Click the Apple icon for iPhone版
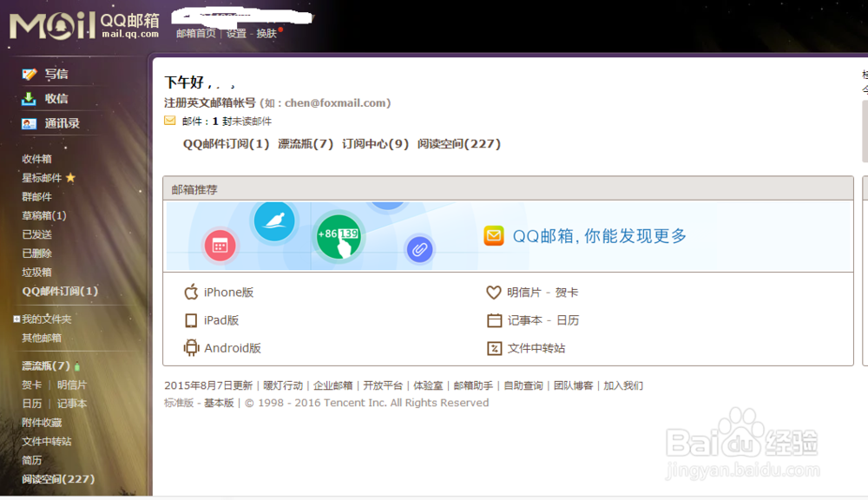The height and width of the screenshot is (500, 868). (191, 292)
